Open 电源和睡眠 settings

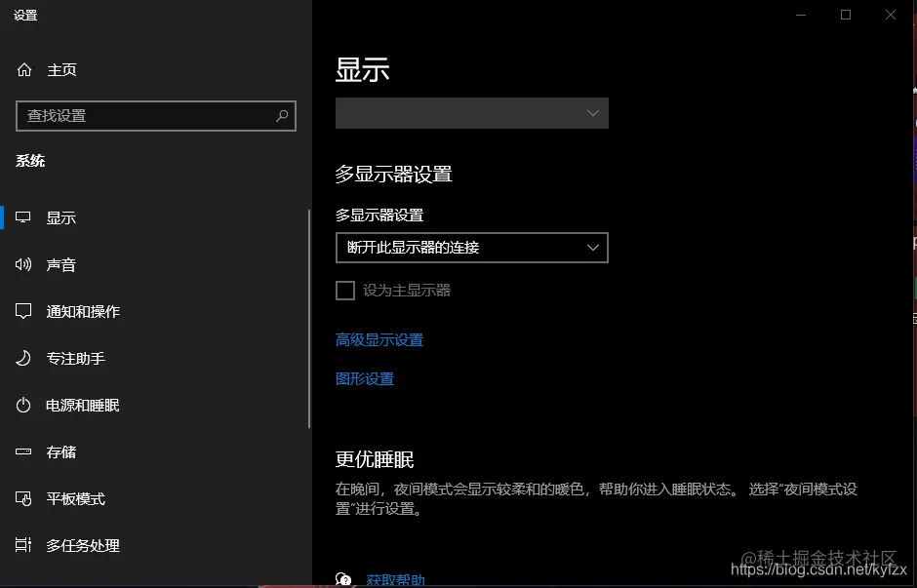pyautogui.click(x=83, y=405)
